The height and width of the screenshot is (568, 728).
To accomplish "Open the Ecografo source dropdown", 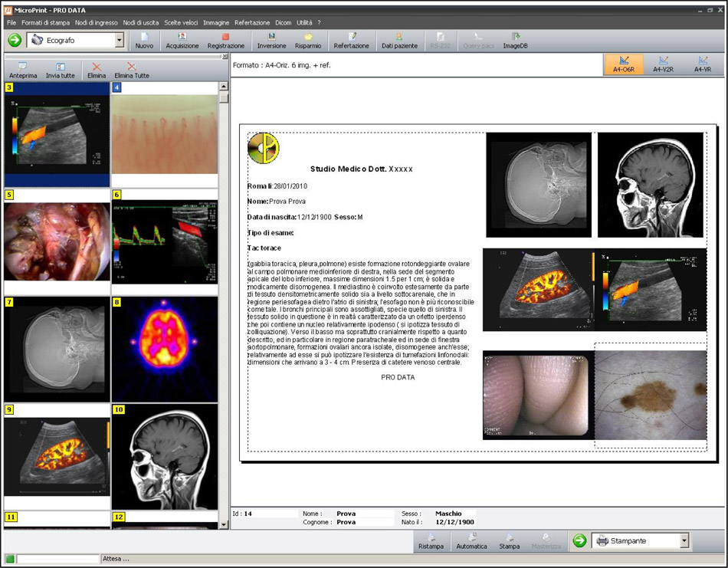I will (120, 41).
